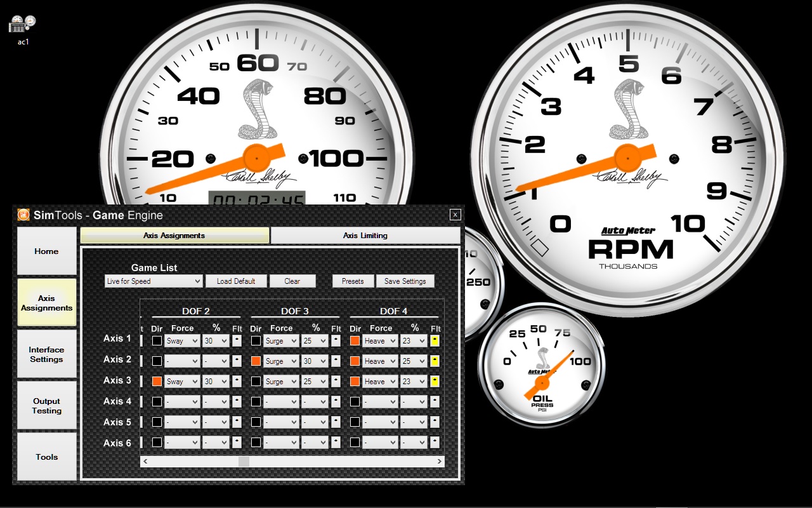
Task: Click the Load Default button
Action: pyautogui.click(x=236, y=281)
